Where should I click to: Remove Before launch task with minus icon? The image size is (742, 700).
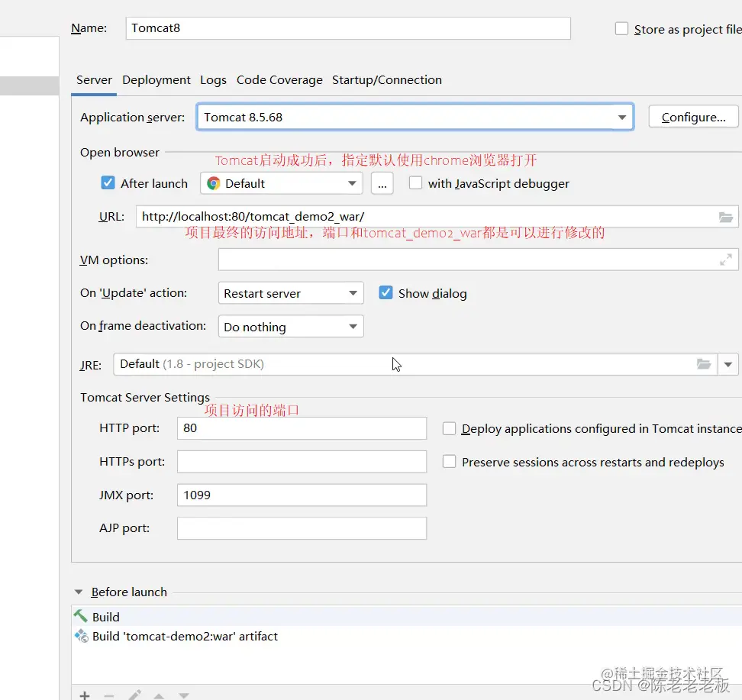point(109,695)
